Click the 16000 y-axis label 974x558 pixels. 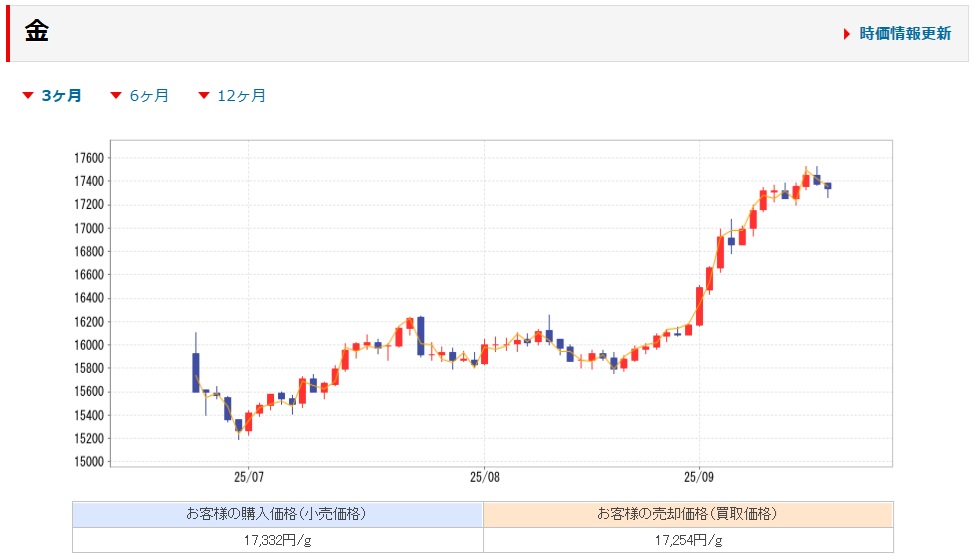click(x=89, y=345)
